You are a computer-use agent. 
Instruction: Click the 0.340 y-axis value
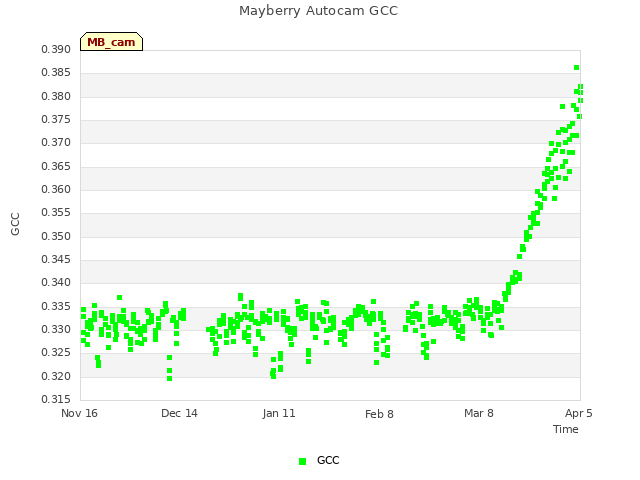(x=56, y=282)
